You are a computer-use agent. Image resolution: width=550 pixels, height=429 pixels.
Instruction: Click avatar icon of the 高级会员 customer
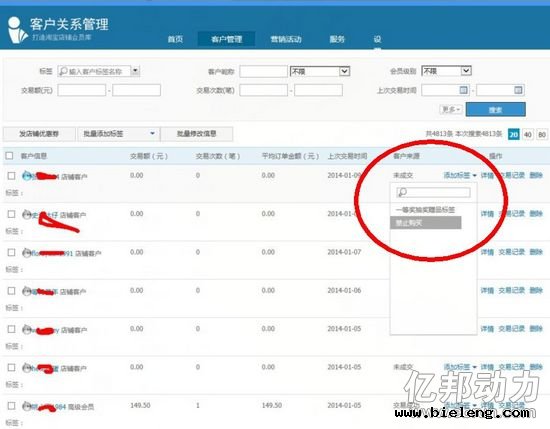27,406
